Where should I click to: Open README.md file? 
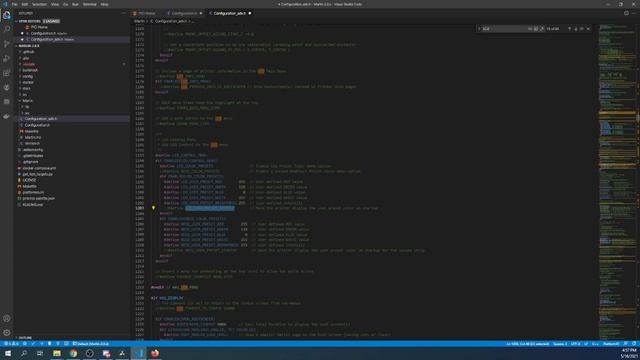pyautogui.click(x=33, y=204)
